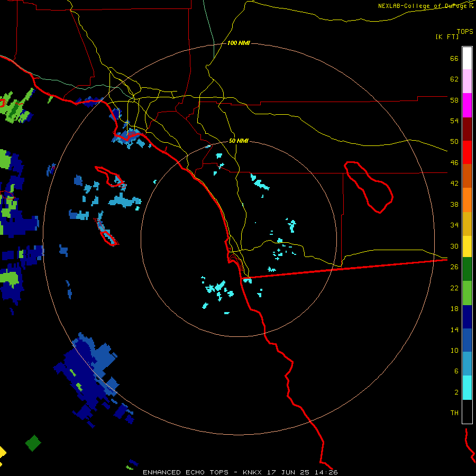Select the dark green legend band
The height and width of the screenshot is (476, 476).
(467, 269)
